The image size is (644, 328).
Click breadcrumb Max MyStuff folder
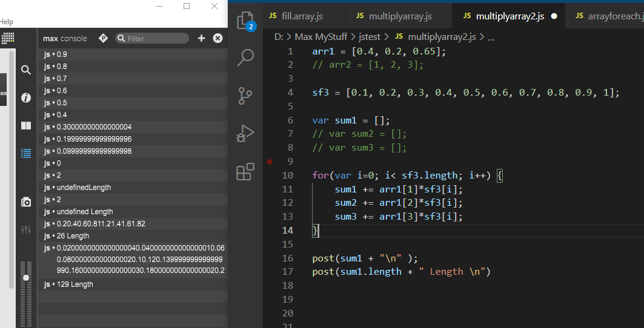[320, 37]
